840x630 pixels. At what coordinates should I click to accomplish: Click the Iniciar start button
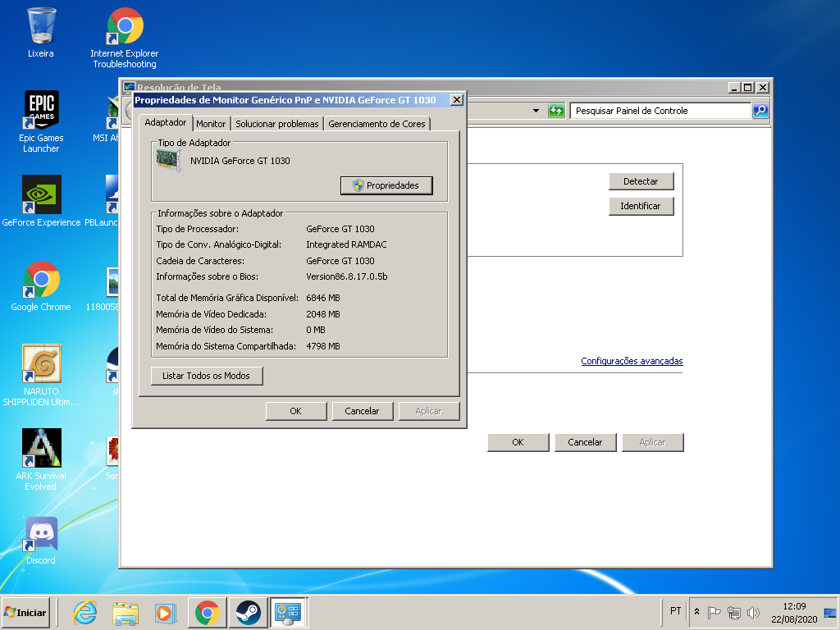(25, 612)
